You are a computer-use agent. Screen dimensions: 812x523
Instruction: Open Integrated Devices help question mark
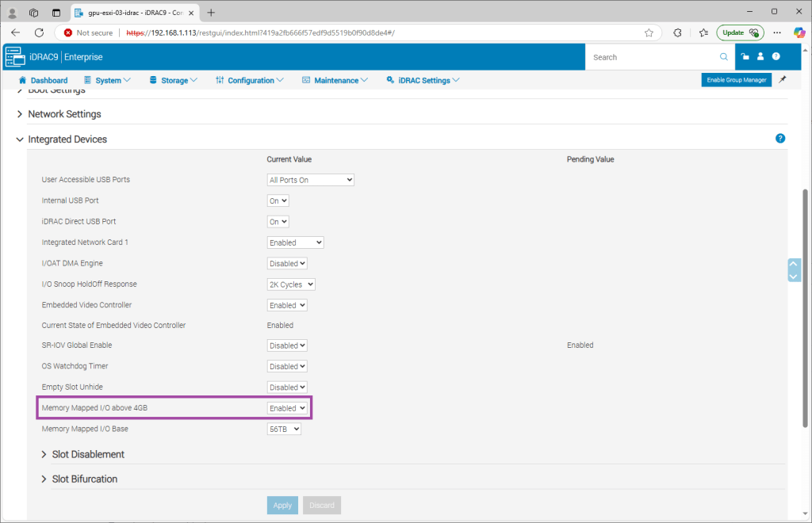pos(780,139)
